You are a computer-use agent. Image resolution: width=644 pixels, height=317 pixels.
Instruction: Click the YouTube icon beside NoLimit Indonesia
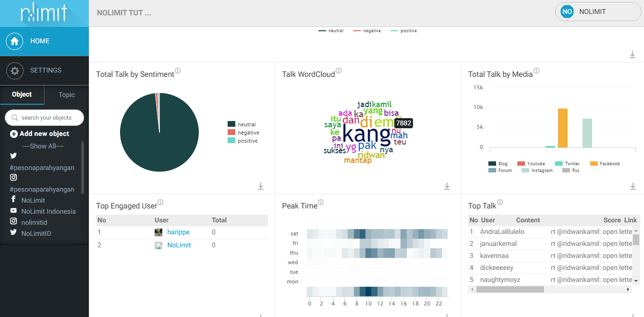[13, 211]
